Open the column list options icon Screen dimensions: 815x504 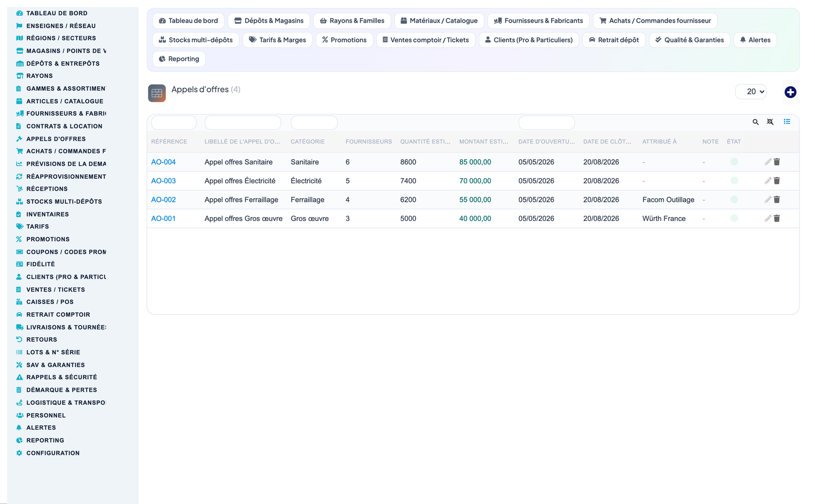coord(787,122)
